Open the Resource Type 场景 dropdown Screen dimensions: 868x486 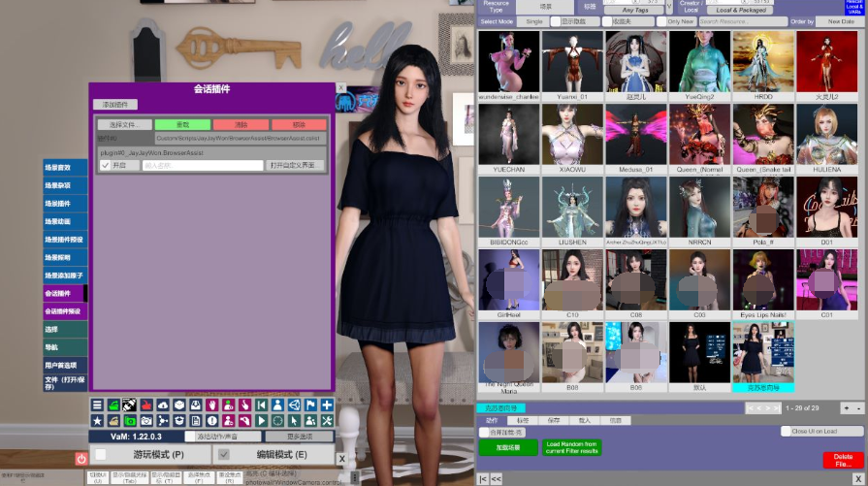[545, 7]
